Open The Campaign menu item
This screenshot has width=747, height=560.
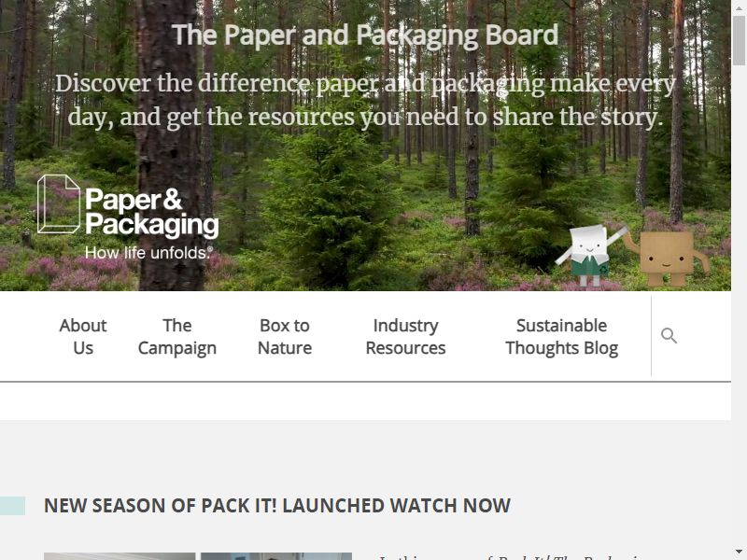click(x=177, y=337)
